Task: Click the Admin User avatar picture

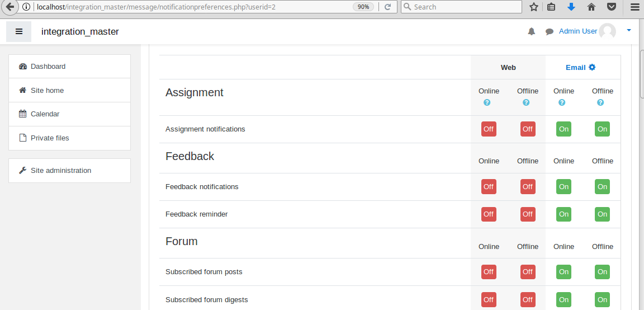Action: coord(608,32)
